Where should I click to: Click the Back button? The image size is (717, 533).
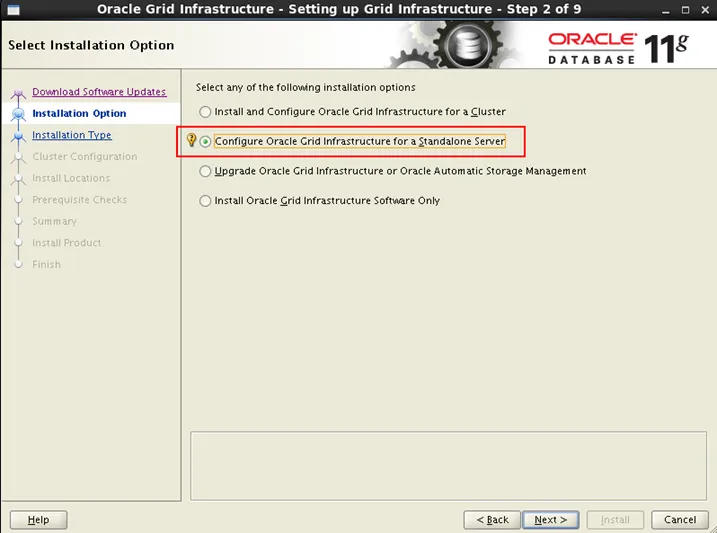492,520
